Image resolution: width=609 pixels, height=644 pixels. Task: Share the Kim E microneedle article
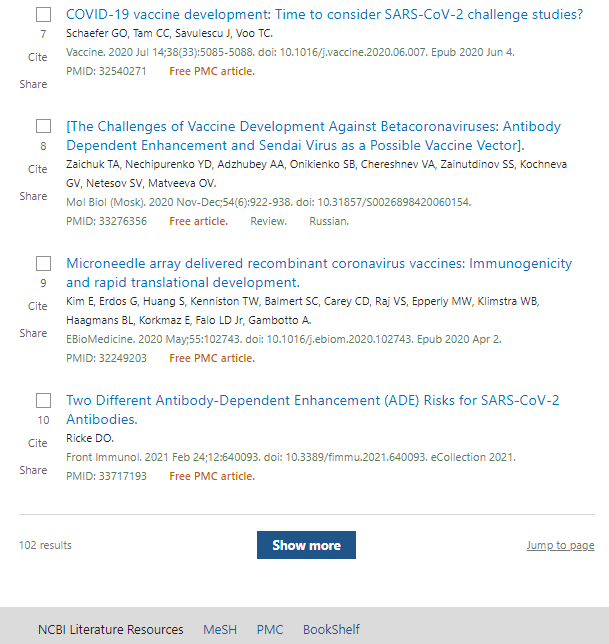point(33,333)
